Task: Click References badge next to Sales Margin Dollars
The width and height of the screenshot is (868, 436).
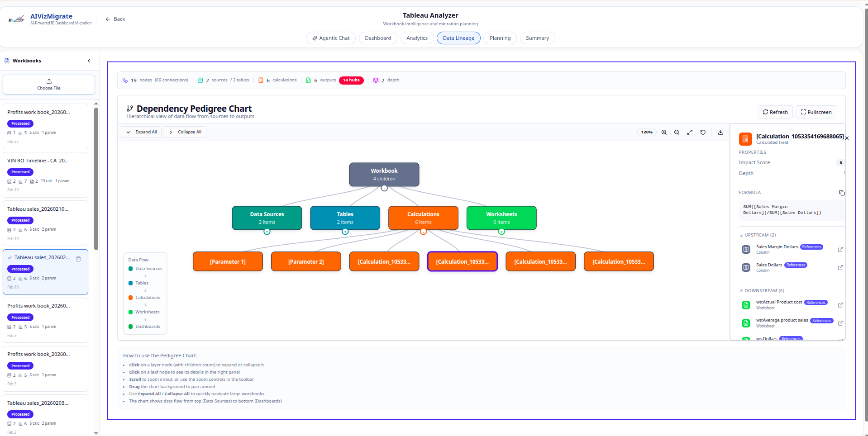Action: click(811, 247)
